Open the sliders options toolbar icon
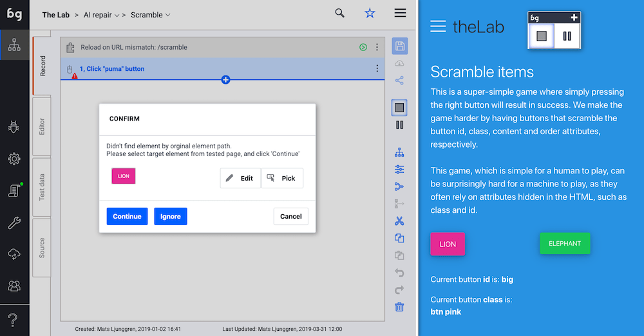Viewport: 644px width, 336px height. tap(399, 169)
